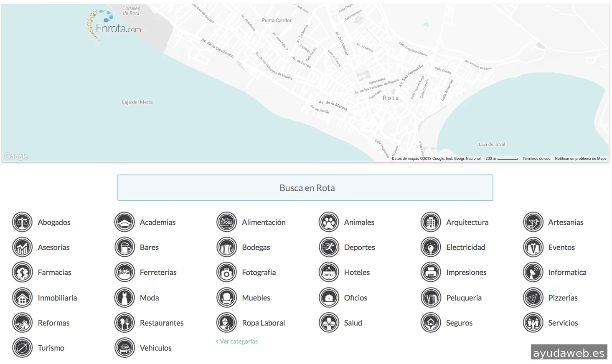
Task: Select the Hoteles hotel icon
Action: pyautogui.click(x=329, y=273)
